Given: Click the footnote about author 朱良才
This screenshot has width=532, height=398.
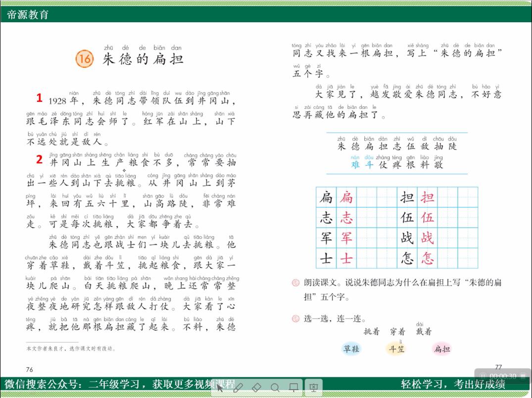Looking at the screenshot, I should tap(71, 348).
